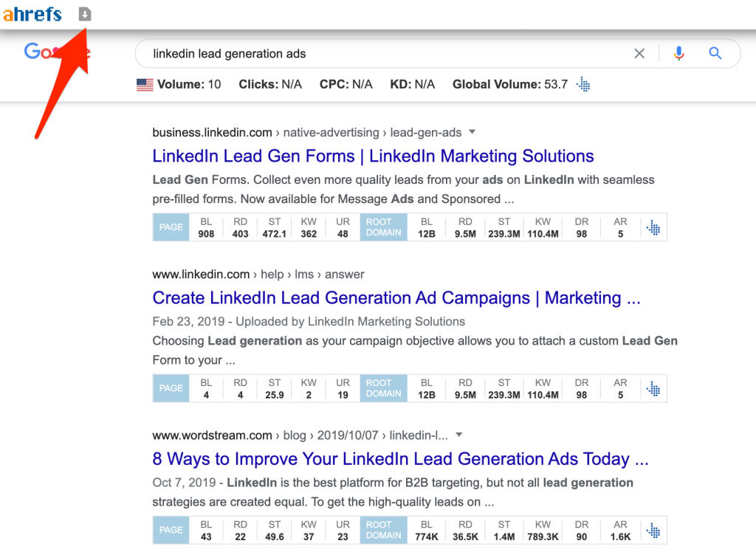Click the Google logo
The image size is (756, 555).
[x=57, y=51]
